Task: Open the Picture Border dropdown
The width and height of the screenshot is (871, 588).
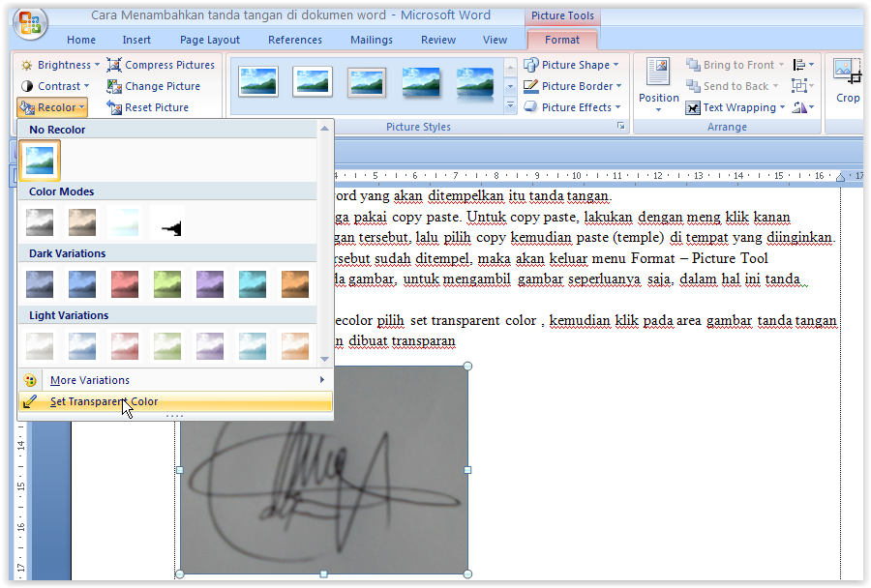Action: (x=572, y=86)
